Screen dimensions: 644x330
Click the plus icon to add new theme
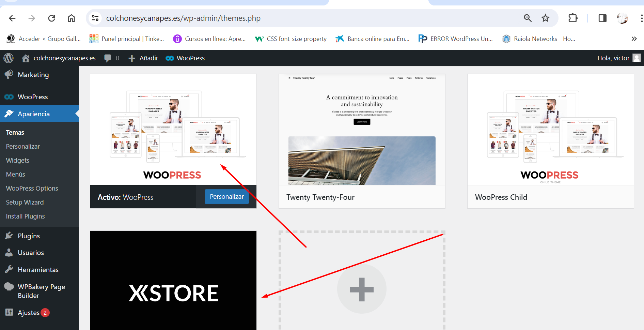[x=362, y=289]
